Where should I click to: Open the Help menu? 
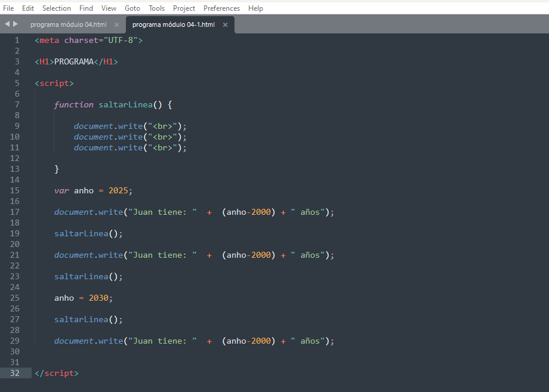click(x=255, y=8)
